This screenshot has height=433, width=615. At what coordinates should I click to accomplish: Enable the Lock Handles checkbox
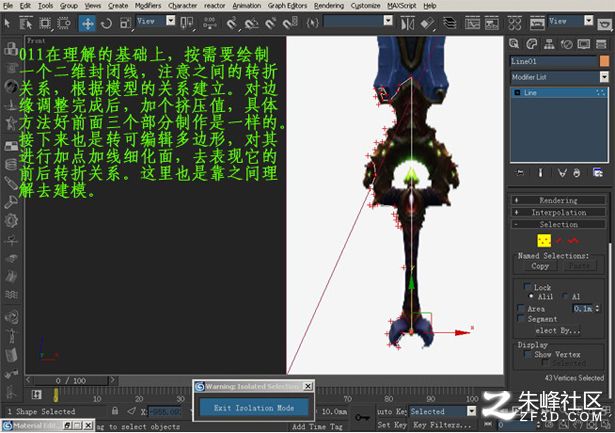pos(527,287)
